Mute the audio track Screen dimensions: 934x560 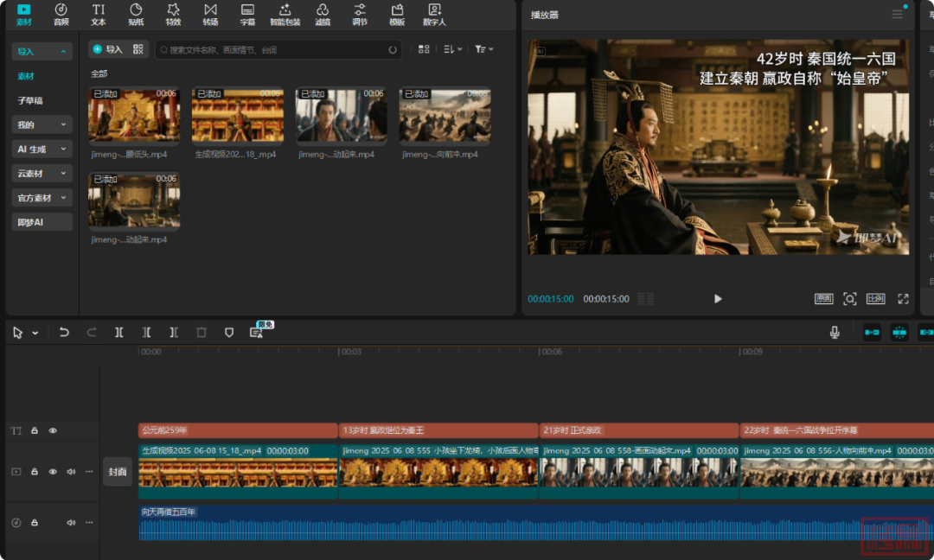71,523
